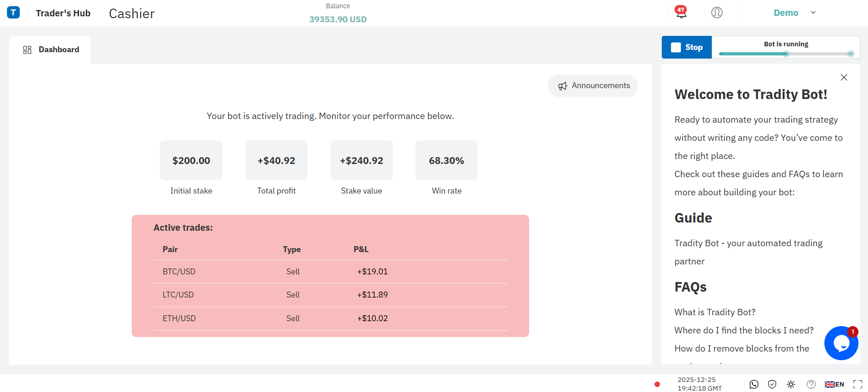Open the live chat bubble

(841, 343)
